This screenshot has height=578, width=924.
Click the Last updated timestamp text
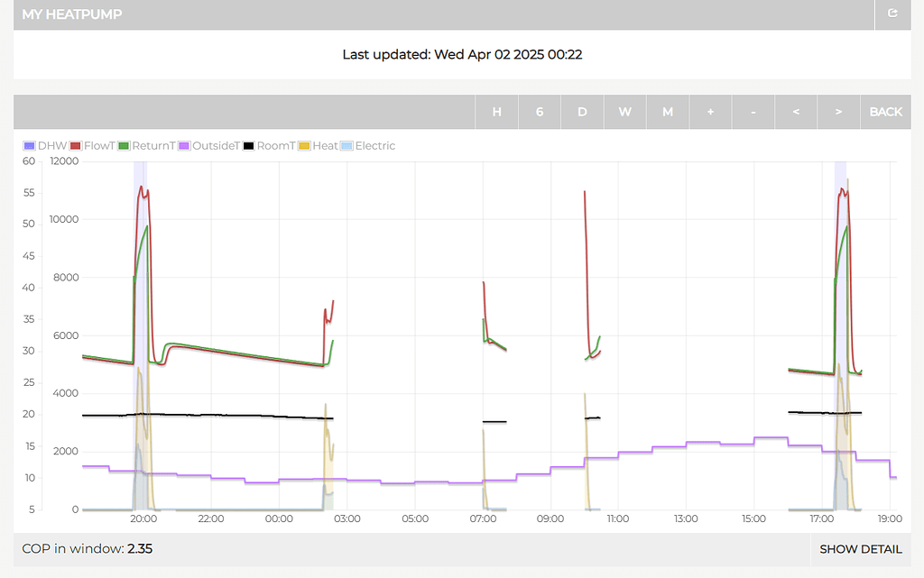[x=462, y=54]
